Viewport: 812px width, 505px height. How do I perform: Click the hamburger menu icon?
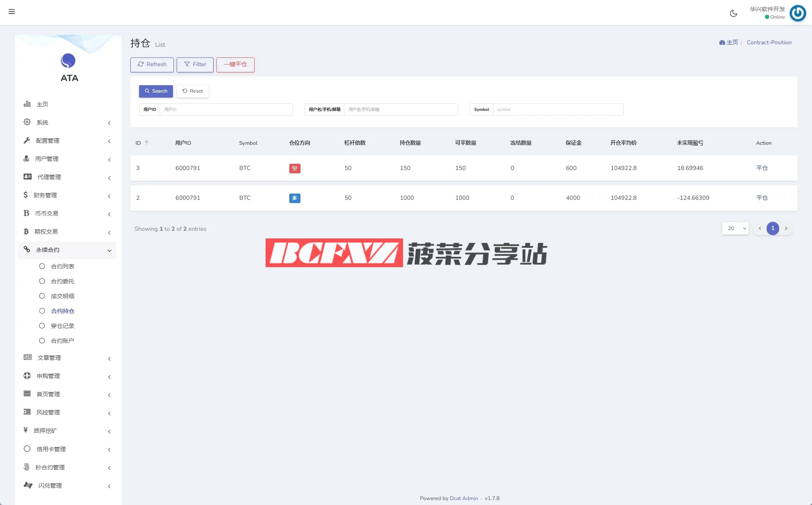12,12
